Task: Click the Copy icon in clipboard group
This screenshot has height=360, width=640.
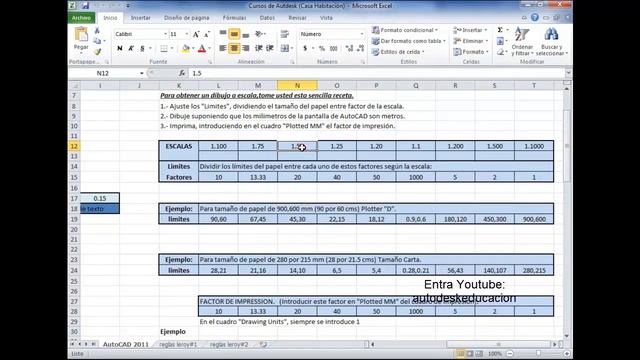Action: [x=97, y=41]
